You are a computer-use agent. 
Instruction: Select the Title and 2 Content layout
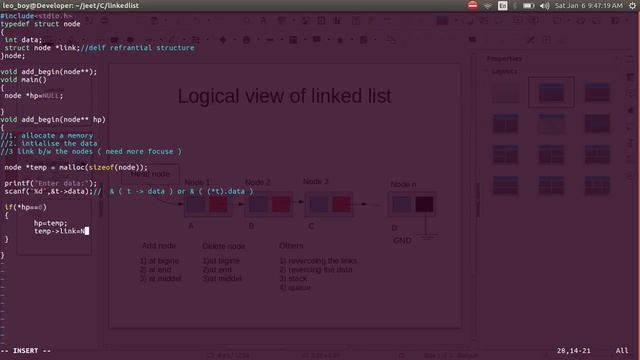(x=505, y=123)
